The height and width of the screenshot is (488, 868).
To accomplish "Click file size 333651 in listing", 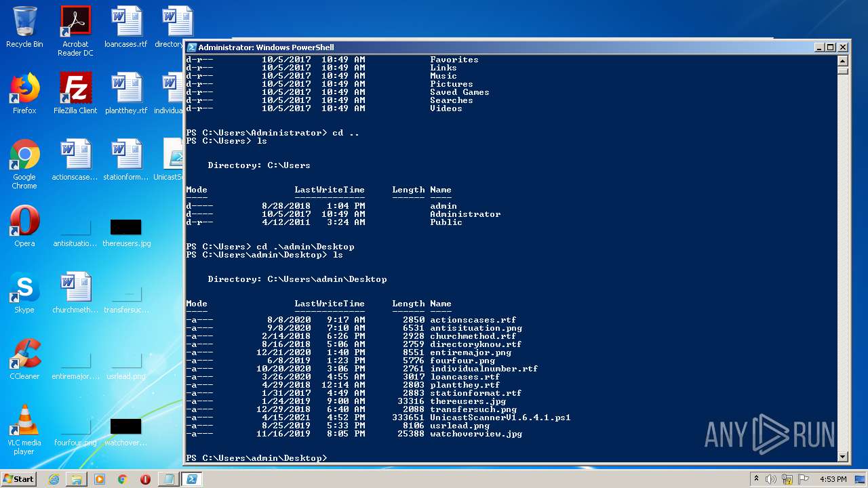I will click(x=408, y=418).
